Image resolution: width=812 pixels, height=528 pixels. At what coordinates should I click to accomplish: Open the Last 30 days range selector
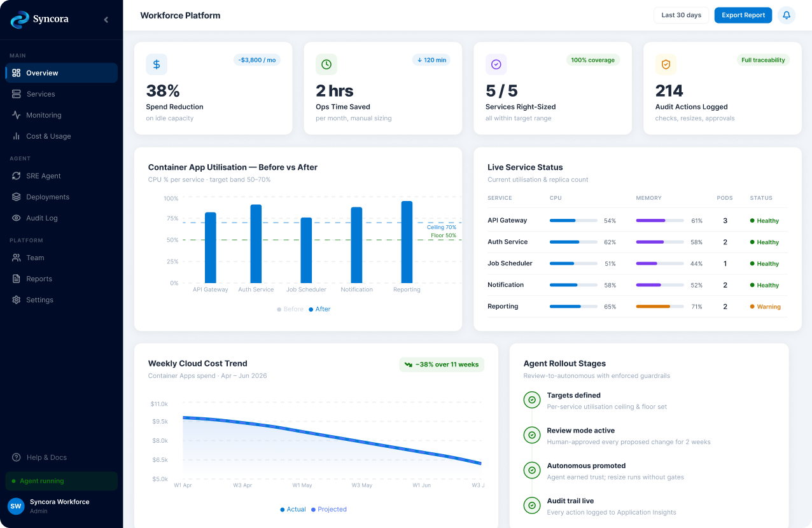681,15
